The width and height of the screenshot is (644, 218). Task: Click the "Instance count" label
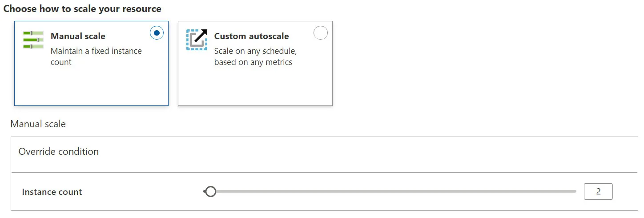tap(52, 192)
